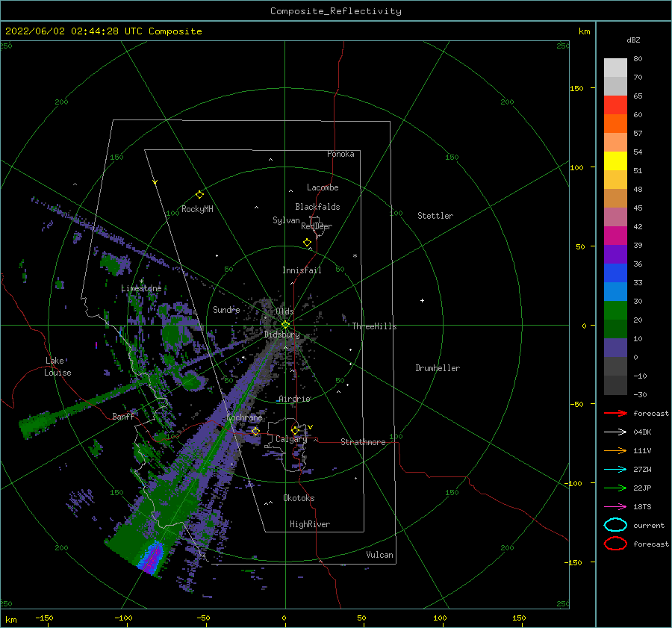The height and width of the screenshot is (628, 672).
Task: Click the green 22JP arrow icon
Action: tap(615, 488)
